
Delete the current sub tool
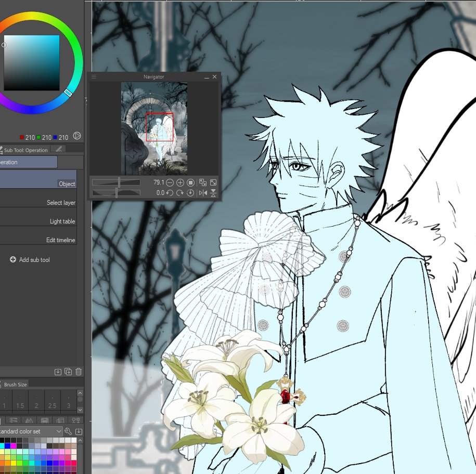79,372
